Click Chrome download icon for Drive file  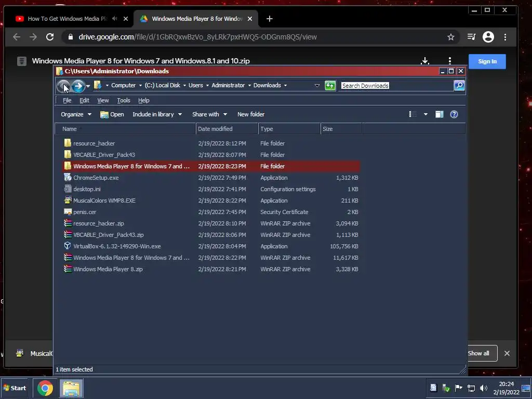pos(425,61)
